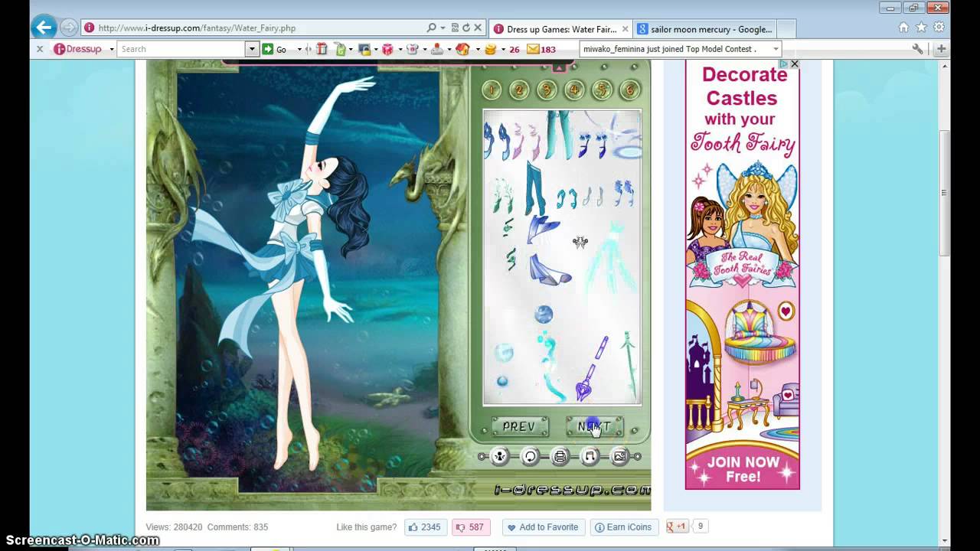Select clothing category 3 button
Image resolution: width=980 pixels, height=551 pixels.
tap(547, 90)
